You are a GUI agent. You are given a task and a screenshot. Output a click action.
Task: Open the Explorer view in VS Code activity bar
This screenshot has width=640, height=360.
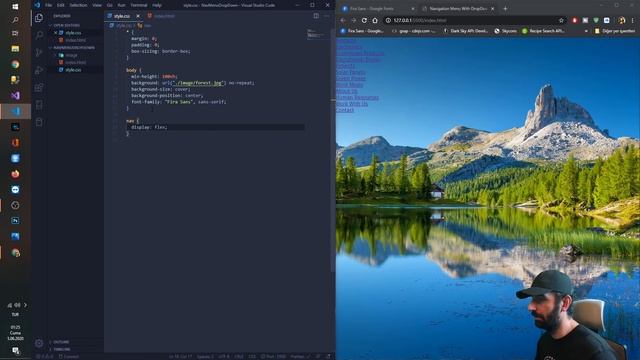pyautogui.click(x=39, y=18)
